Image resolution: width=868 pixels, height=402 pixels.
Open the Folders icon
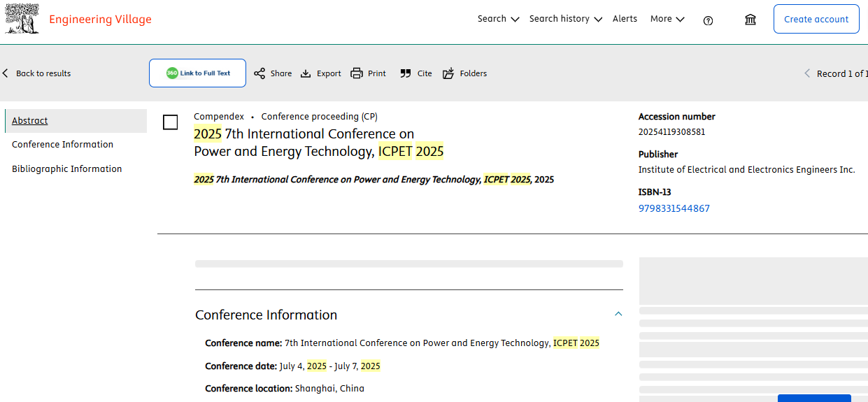[449, 73]
